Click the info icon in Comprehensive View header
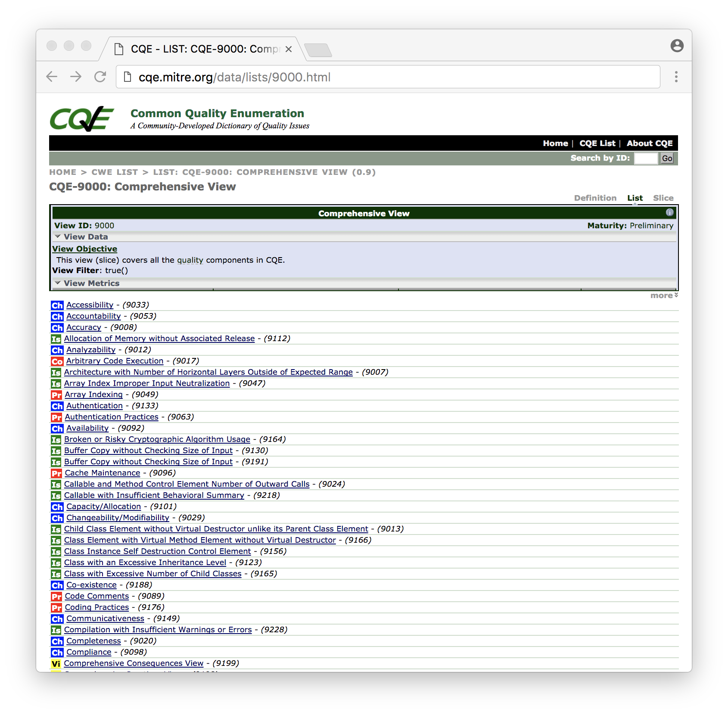This screenshot has height=715, width=728. pos(669,212)
